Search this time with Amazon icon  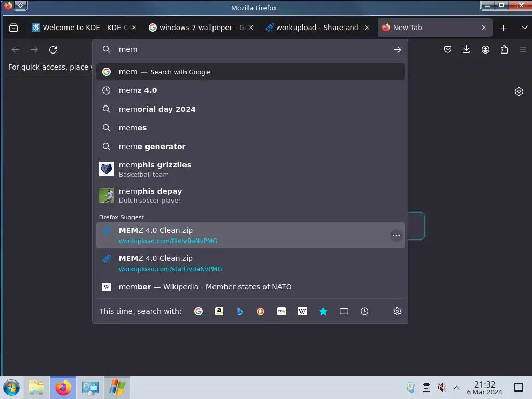pos(219,311)
